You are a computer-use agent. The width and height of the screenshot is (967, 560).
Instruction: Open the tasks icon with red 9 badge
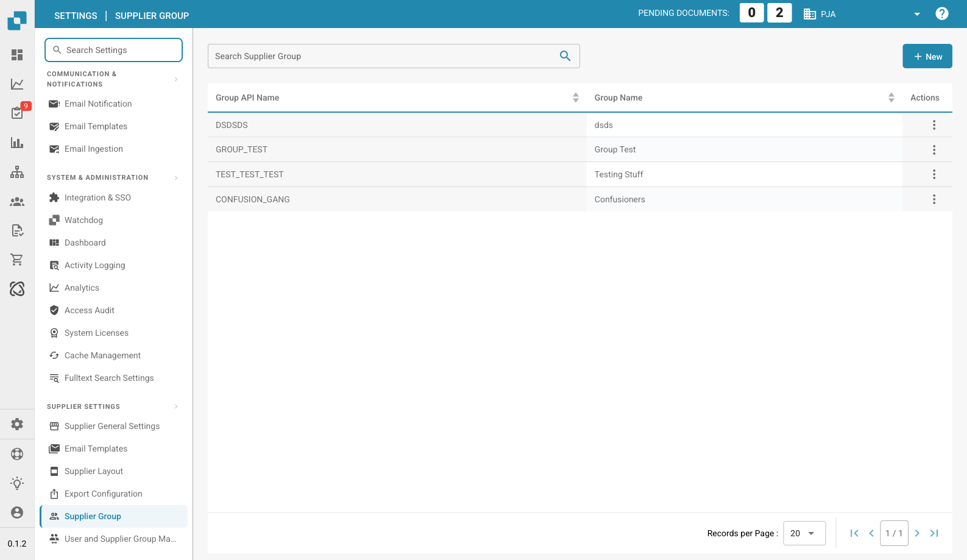[17, 113]
